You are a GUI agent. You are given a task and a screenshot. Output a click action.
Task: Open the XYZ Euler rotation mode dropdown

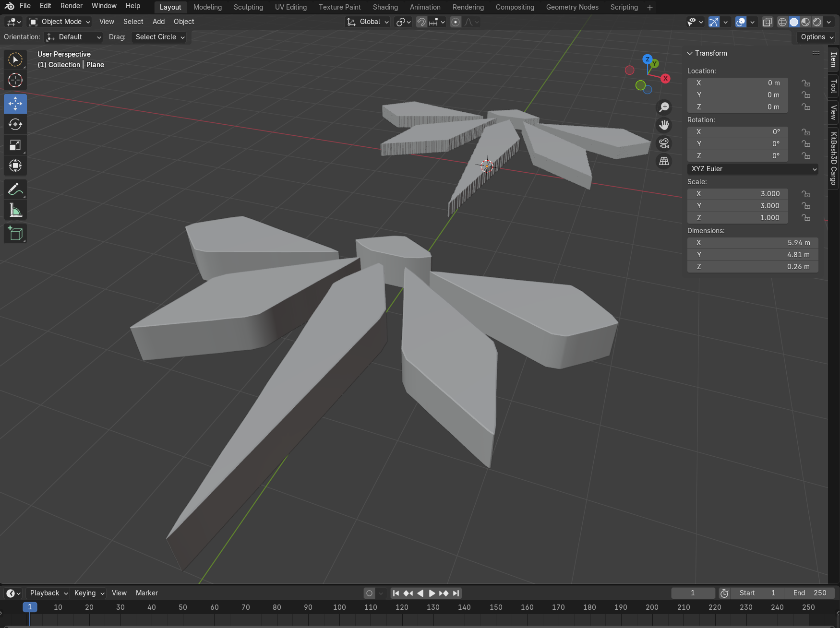(752, 169)
